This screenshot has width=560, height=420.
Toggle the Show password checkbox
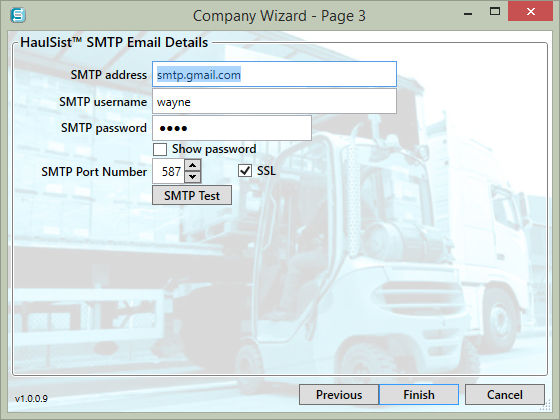pos(160,149)
